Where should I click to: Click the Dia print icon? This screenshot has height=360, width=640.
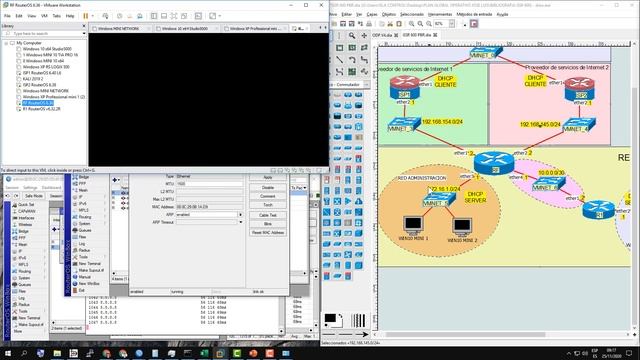tap(369, 24)
